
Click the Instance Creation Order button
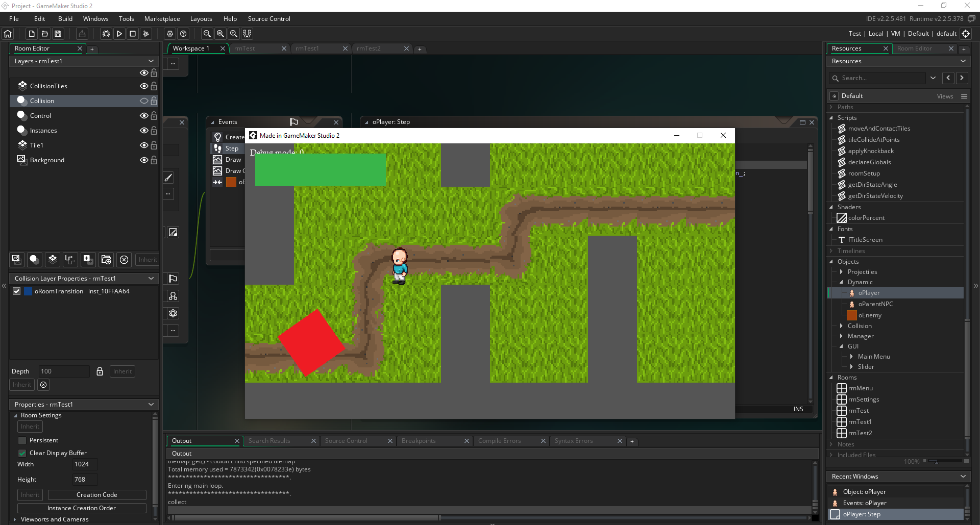click(82, 508)
